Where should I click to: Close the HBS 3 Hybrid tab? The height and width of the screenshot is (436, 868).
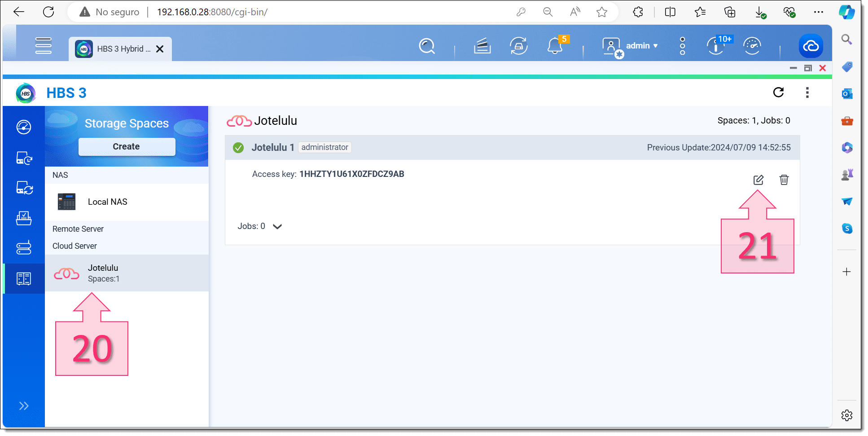[160, 49]
